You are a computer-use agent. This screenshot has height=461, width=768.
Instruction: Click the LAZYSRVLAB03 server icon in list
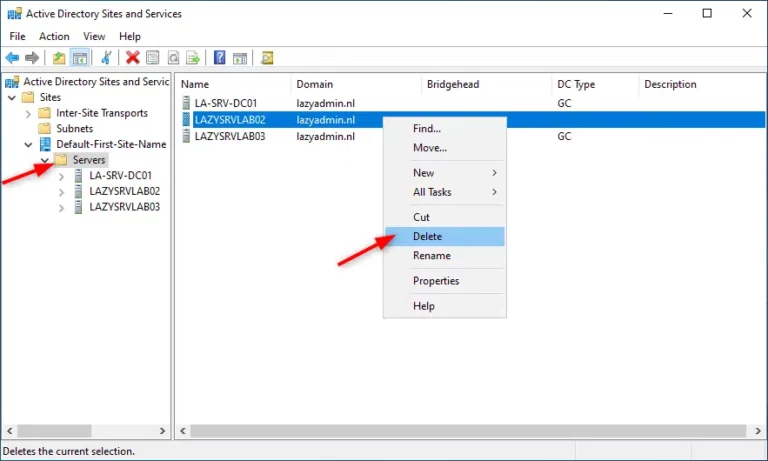pos(186,136)
